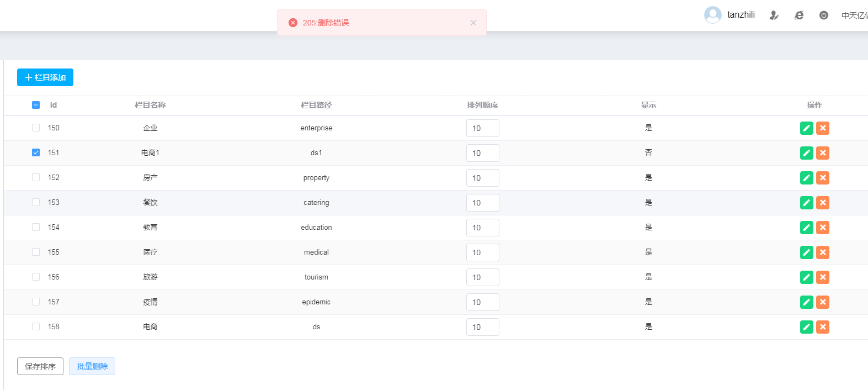Click the 205:删除错误 message text

click(326, 23)
